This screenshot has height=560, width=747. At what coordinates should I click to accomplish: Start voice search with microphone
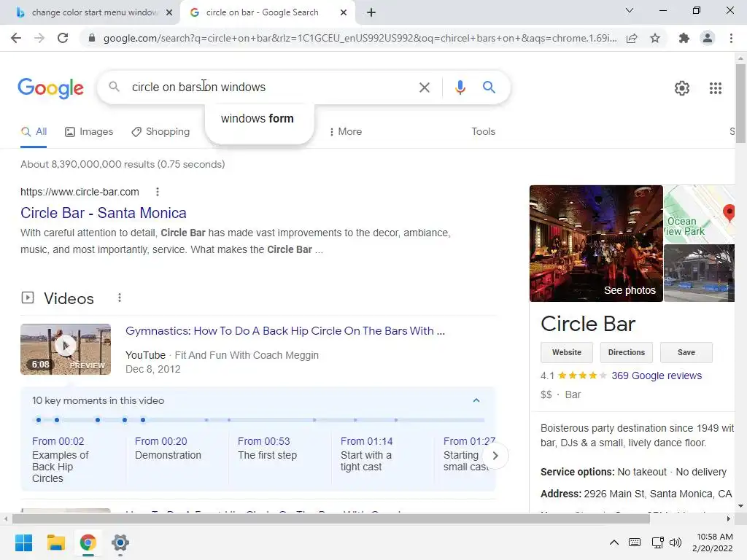[460, 87]
